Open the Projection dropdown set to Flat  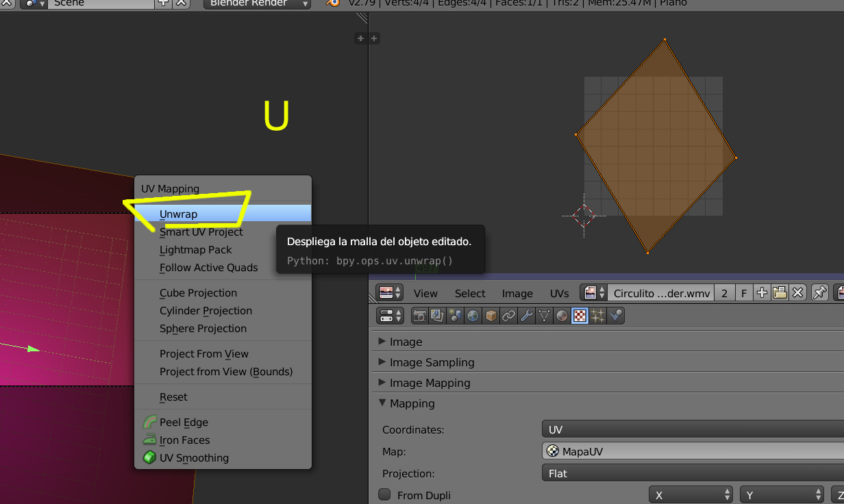(692, 473)
